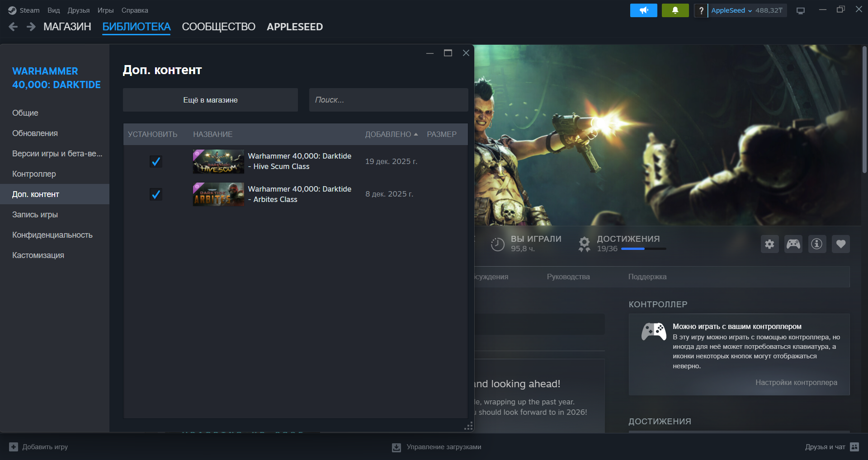Open controller layout gamepad icon

(793, 244)
